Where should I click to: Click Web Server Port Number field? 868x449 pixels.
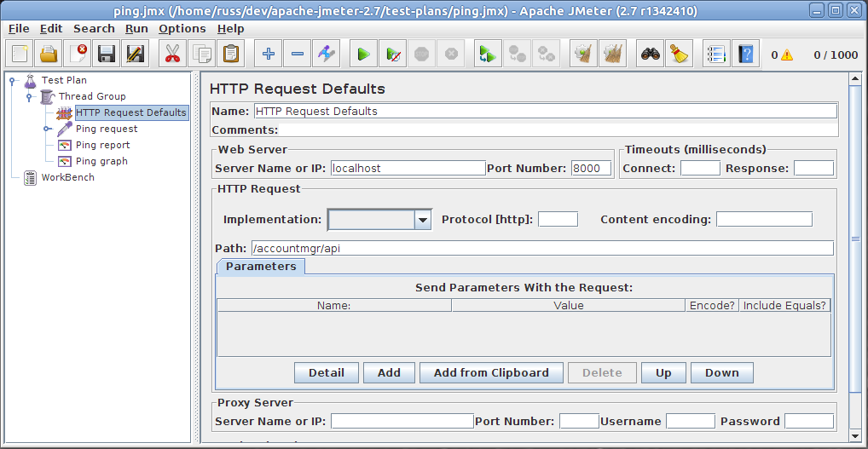(x=591, y=168)
